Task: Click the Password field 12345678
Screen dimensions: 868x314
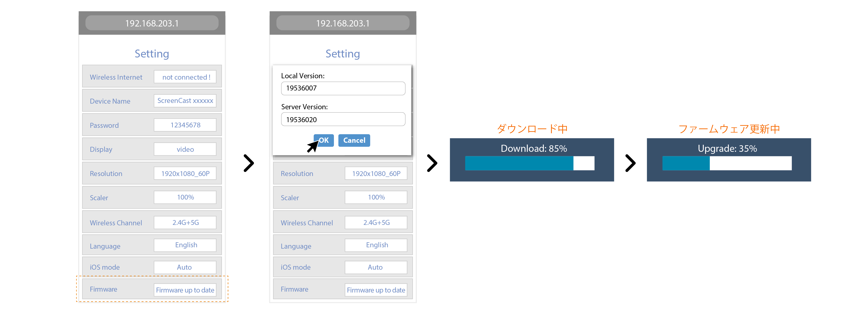Action: click(185, 125)
